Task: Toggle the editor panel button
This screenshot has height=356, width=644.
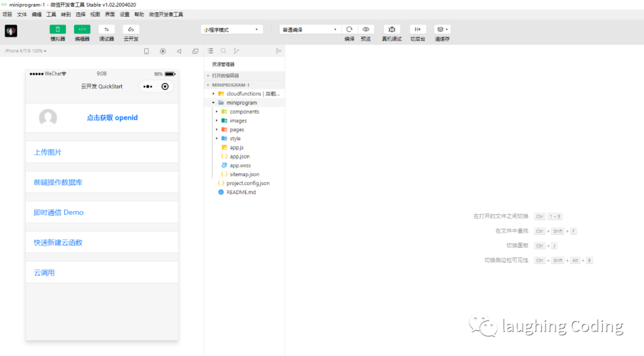Action: (x=82, y=29)
